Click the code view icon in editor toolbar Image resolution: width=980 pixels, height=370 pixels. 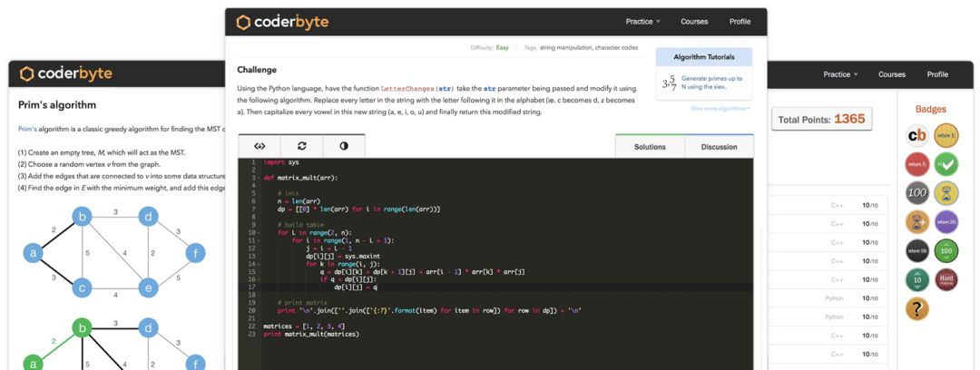click(x=260, y=146)
